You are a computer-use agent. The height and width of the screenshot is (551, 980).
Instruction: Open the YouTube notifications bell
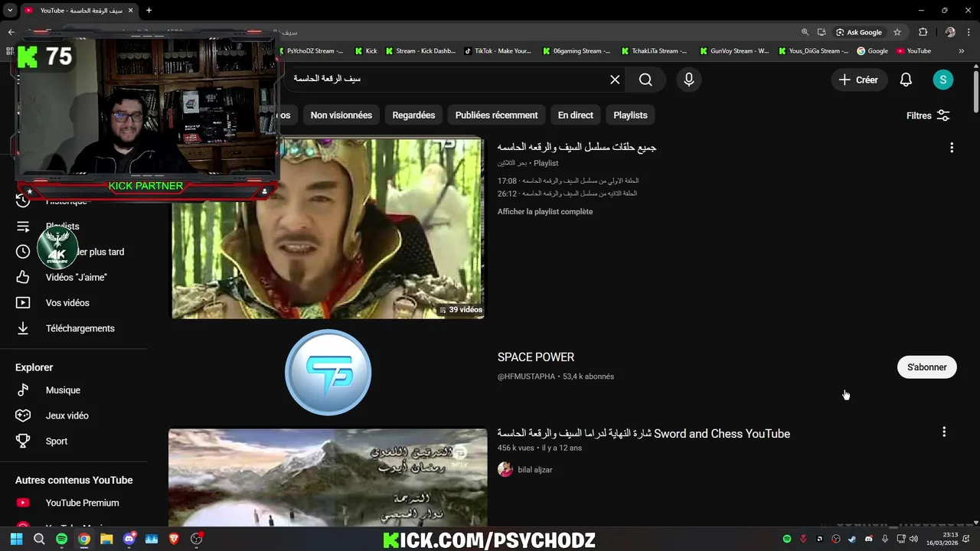pos(906,80)
